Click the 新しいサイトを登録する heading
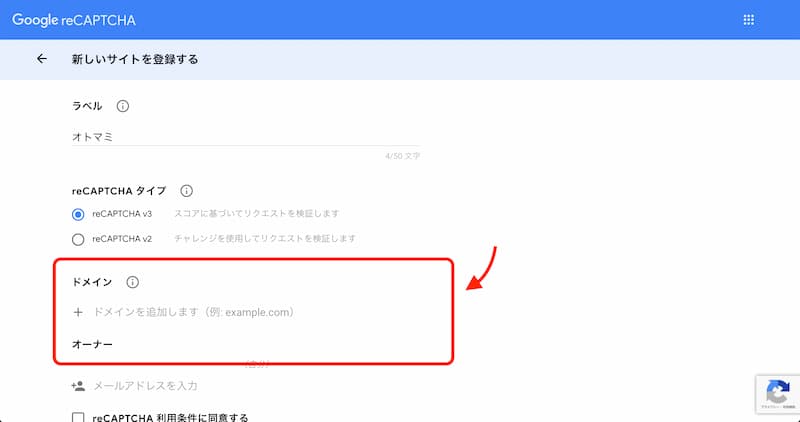Viewport: 800px width, 422px height. [135, 59]
